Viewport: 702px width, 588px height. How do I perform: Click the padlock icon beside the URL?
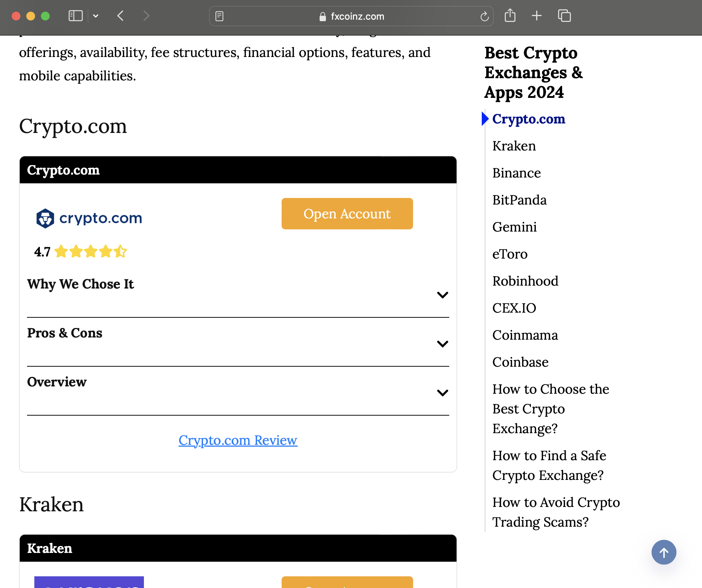point(323,16)
